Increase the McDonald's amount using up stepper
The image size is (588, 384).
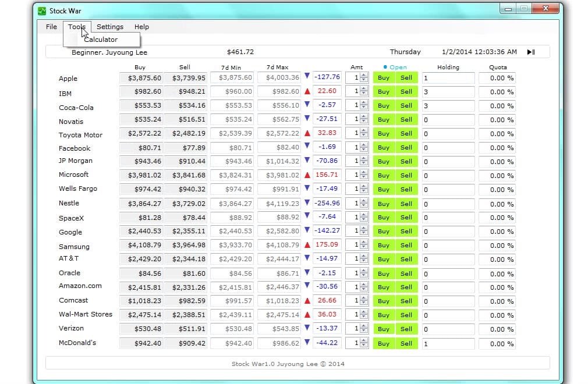pyautogui.click(x=364, y=341)
